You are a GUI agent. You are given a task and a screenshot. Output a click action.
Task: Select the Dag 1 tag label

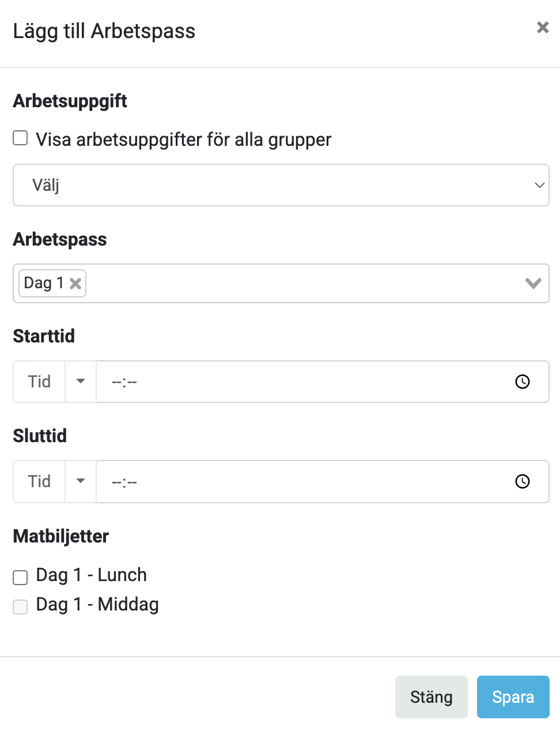pos(43,283)
